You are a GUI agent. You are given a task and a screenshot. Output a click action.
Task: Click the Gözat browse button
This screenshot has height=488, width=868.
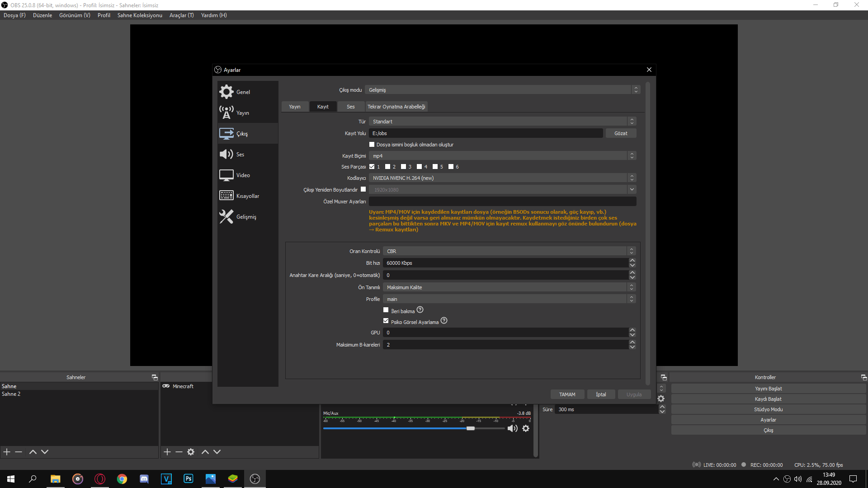621,133
